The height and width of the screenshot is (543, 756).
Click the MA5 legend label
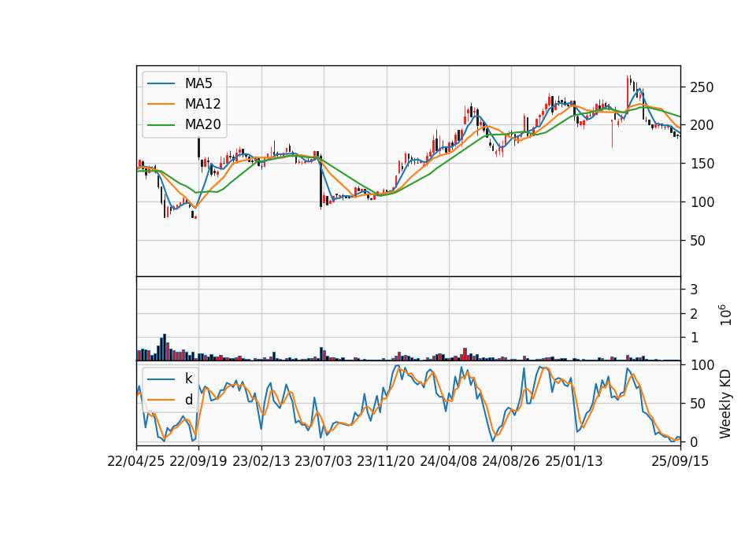[198, 83]
